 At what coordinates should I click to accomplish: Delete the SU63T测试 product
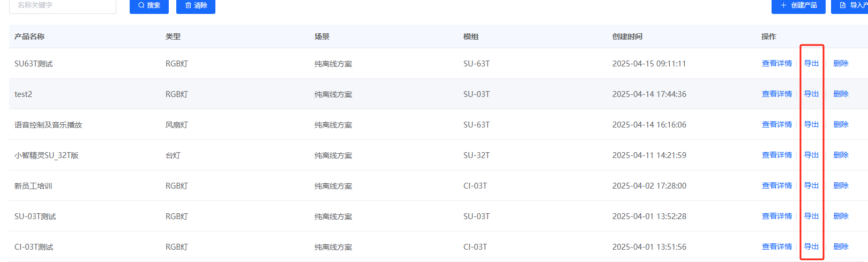pos(841,63)
